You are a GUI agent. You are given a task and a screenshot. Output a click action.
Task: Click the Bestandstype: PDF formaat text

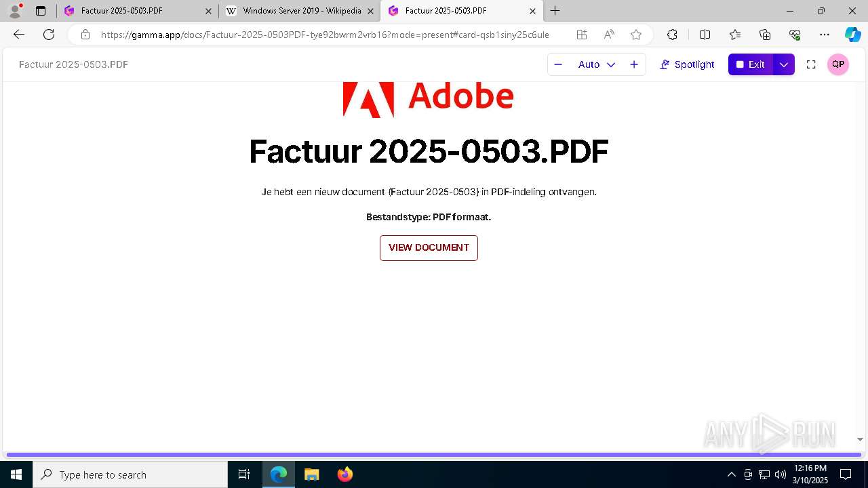429,218
